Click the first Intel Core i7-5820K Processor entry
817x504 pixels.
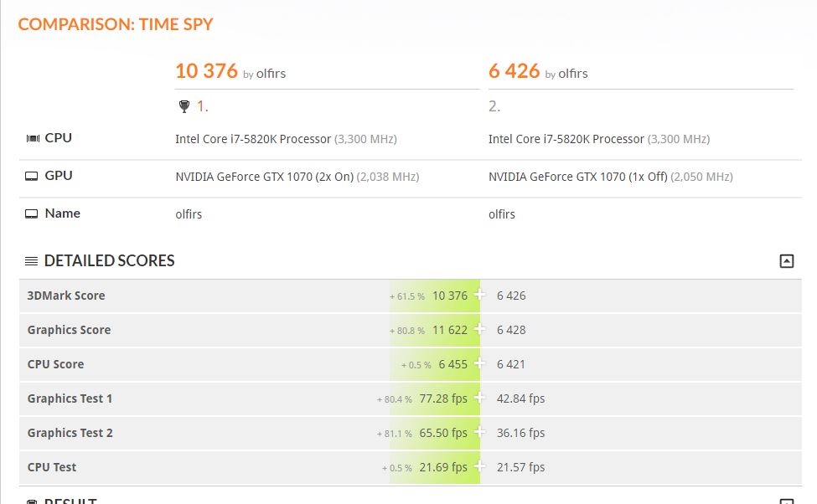click(x=253, y=139)
